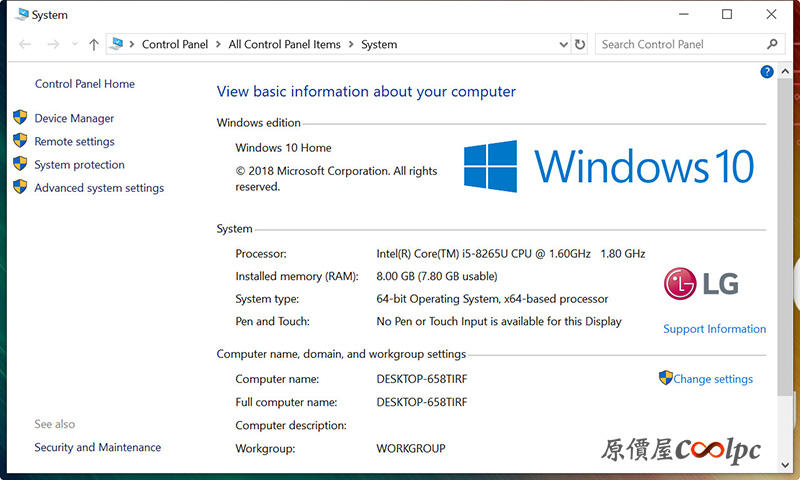Click the Windows 10 logo
The image size is (800, 480).
coord(609,166)
